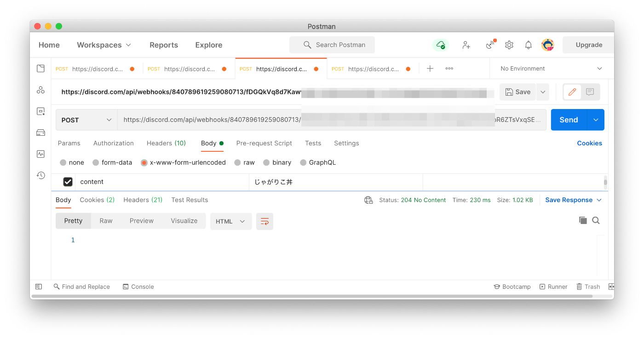Click network globe icon beside status
This screenshot has width=644, height=339.
[368, 200]
